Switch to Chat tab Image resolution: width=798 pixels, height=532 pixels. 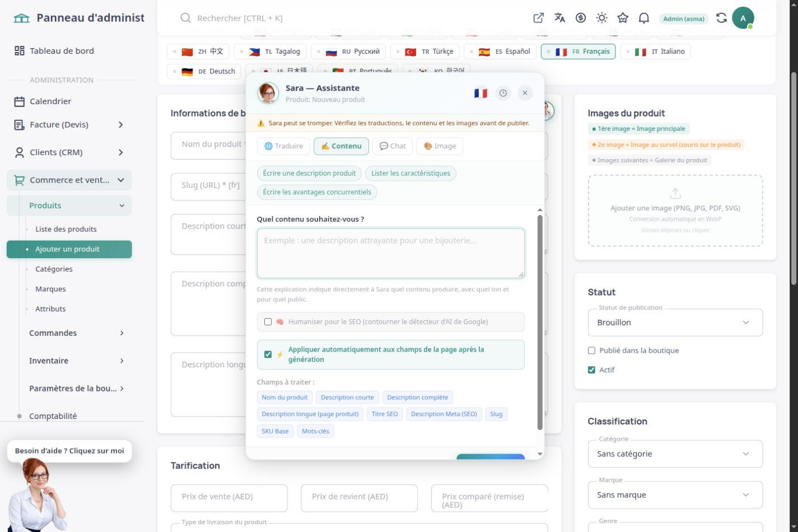pyautogui.click(x=393, y=146)
